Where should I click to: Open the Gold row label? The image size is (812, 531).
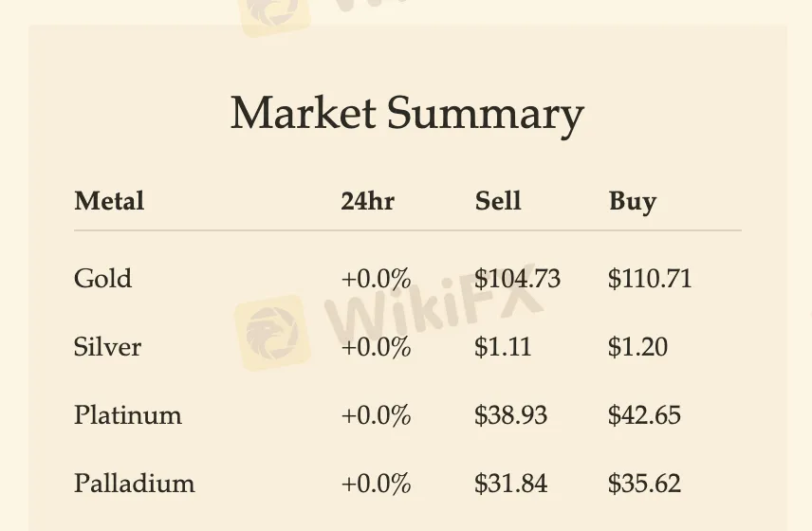pyautogui.click(x=102, y=279)
